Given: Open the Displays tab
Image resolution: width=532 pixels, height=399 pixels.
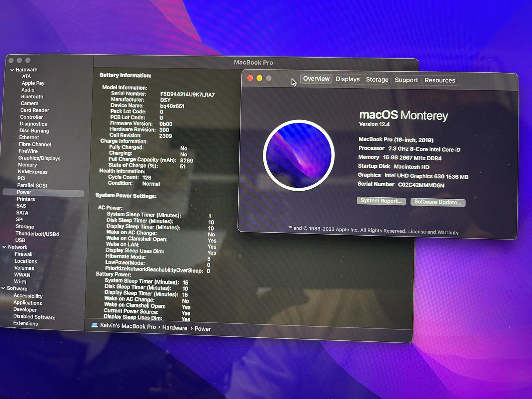Looking at the screenshot, I should click(x=348, y=79).
